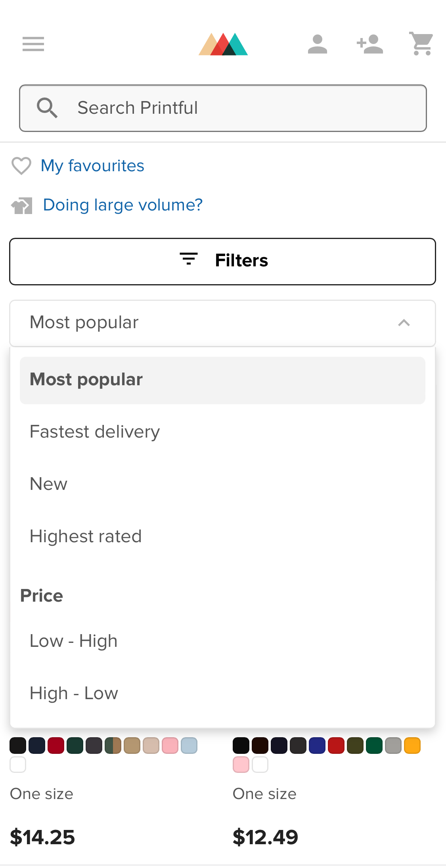Click the shirt icon beside Doing large volume
Image resolution: width=446 pixels, height=868 pixels.
point(21,205)
